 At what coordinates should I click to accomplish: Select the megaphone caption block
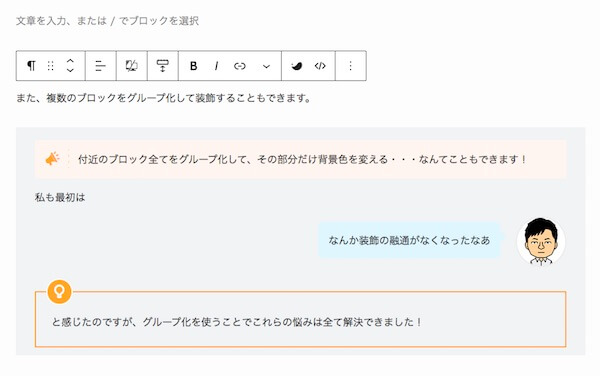pos(300,159)
